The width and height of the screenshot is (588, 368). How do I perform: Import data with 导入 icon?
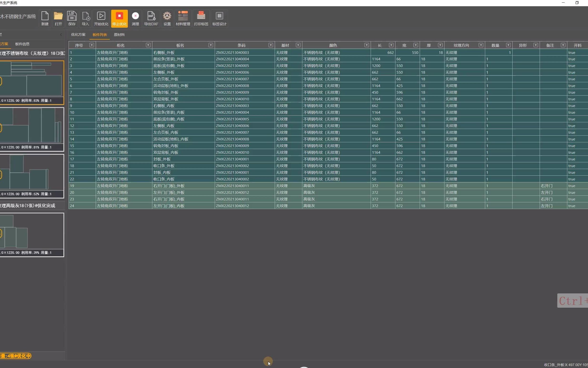(x=85, y=19)
